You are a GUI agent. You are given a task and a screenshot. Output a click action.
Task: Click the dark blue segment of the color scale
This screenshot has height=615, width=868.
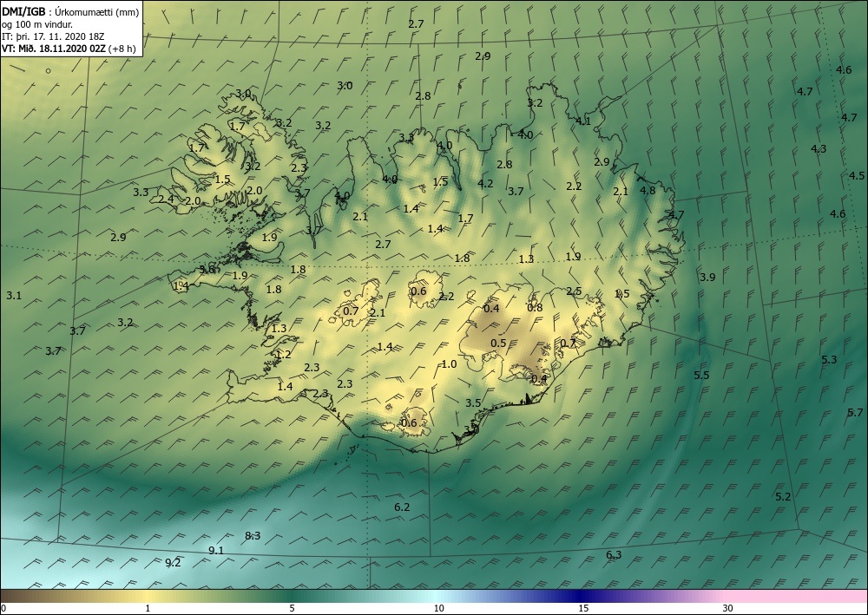(582, 596)
